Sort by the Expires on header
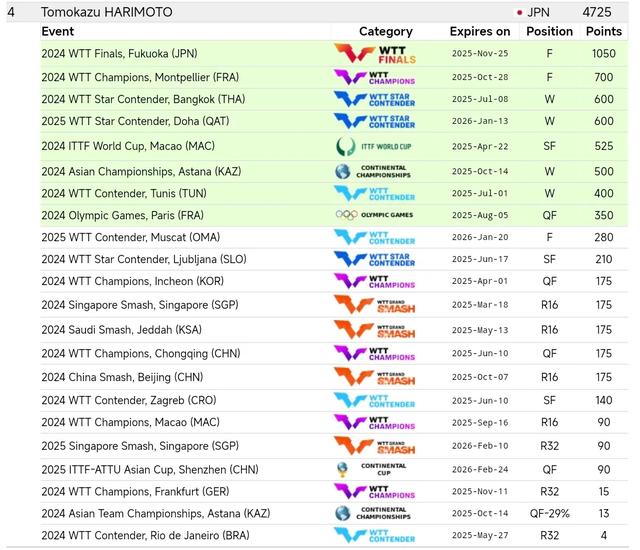Viewport: 640px width, 550px height. 480,31
